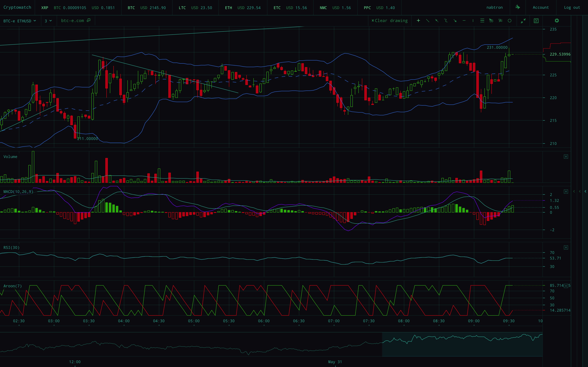Select the Fibonacci retracement lines tool

(x=482, y=21)
